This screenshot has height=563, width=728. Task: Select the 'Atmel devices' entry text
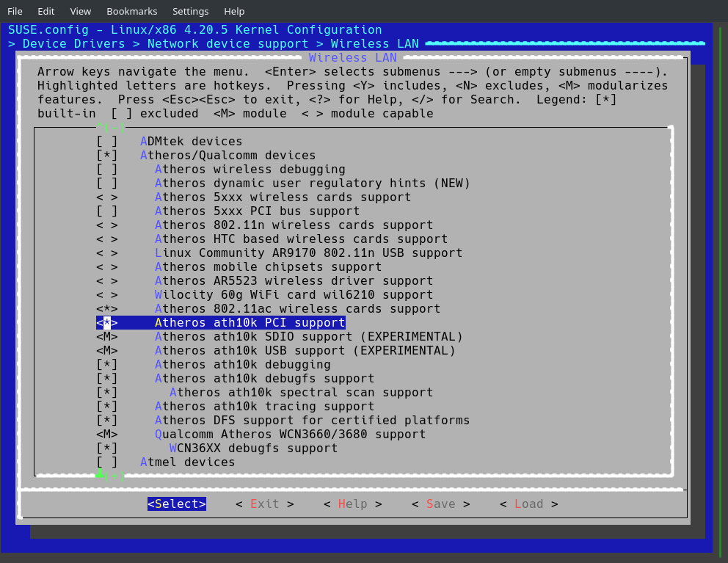point(188,462)
